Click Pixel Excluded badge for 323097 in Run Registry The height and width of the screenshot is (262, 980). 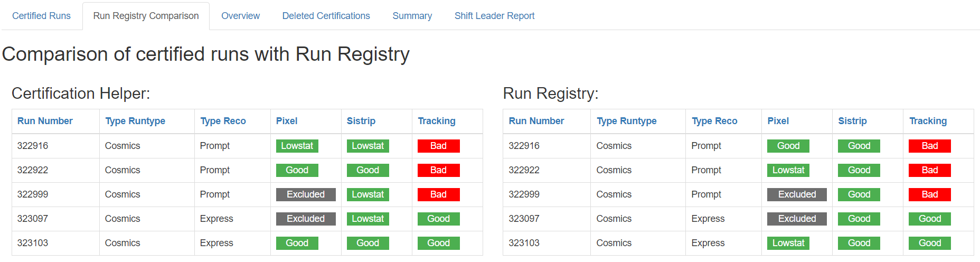tap(797, 219)
